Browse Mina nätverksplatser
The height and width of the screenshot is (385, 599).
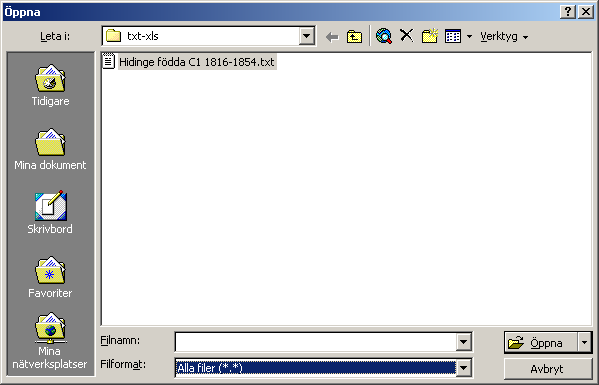point(50,341)
